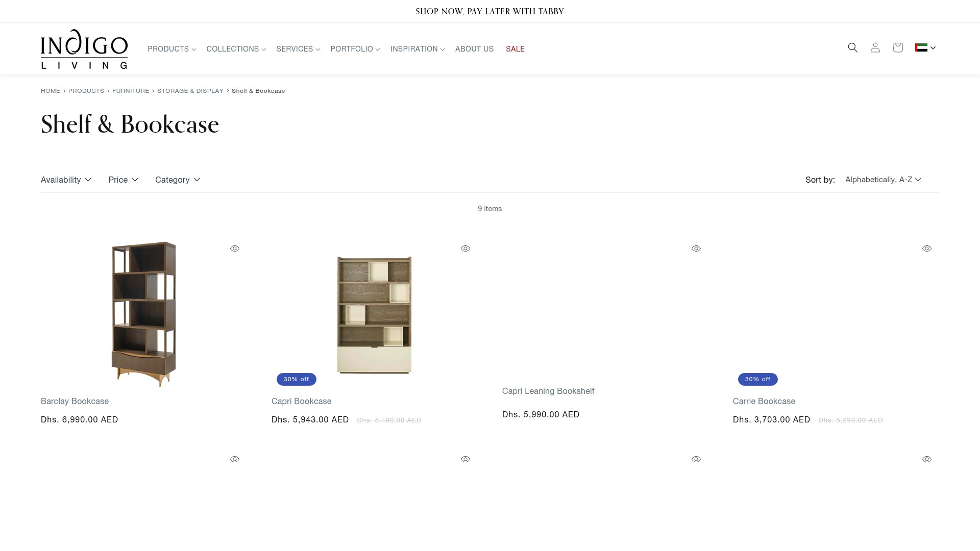The height and width of the screenshot is (551, 980).
Task: Click the Barclay Bookcase product image
Action: [144, 314]
